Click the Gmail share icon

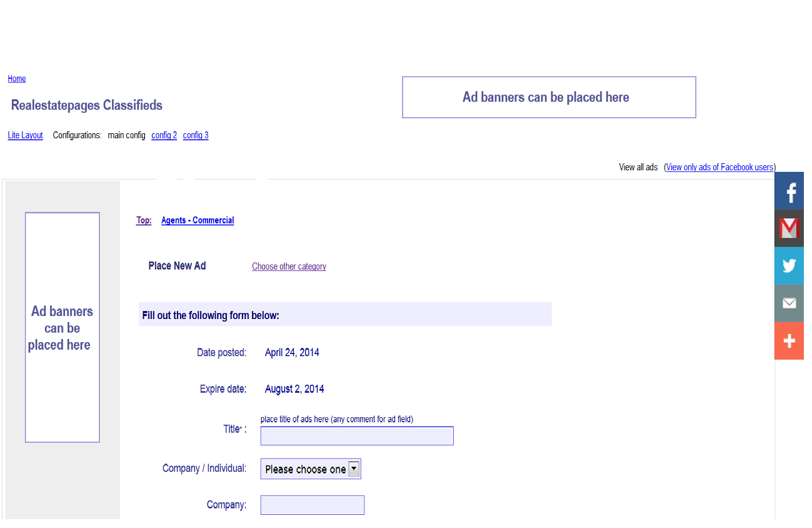[x=789, y=228]
